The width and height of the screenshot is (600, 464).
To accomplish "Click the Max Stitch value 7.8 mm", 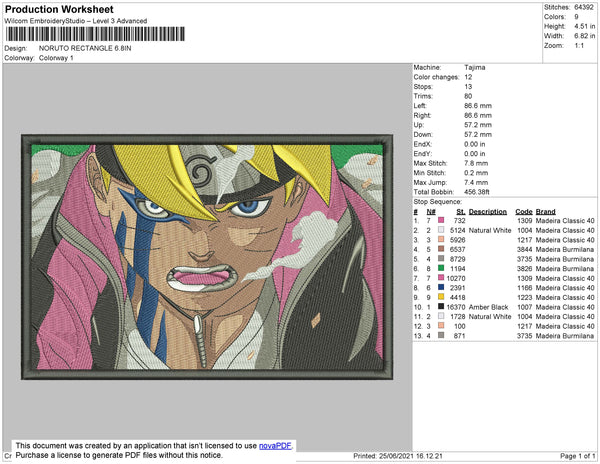I will point(476,163).
